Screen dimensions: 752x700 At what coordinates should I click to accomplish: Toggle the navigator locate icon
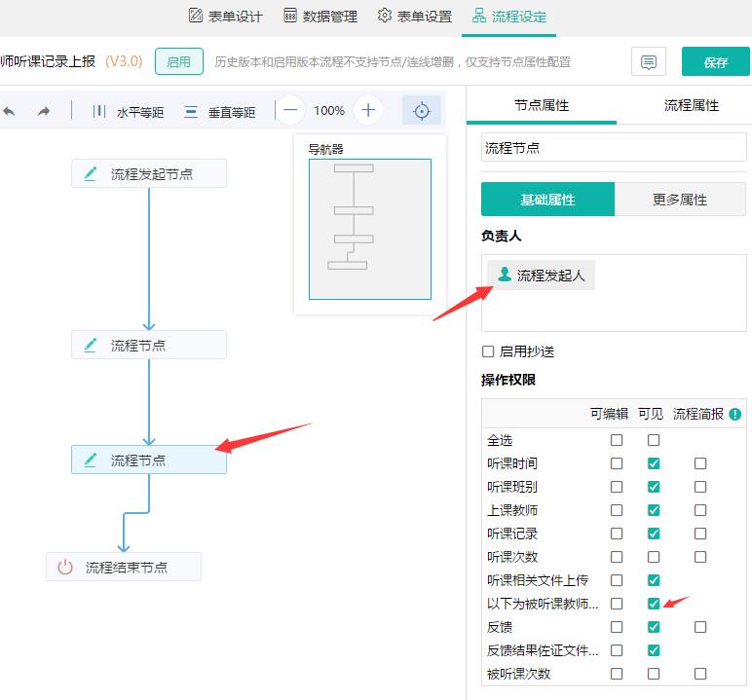pyautogui.click(x=421, y=111)
